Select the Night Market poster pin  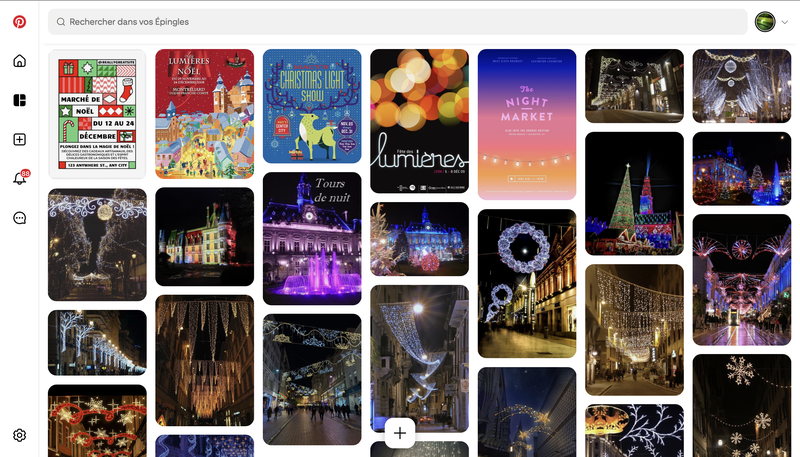(527, 110)
